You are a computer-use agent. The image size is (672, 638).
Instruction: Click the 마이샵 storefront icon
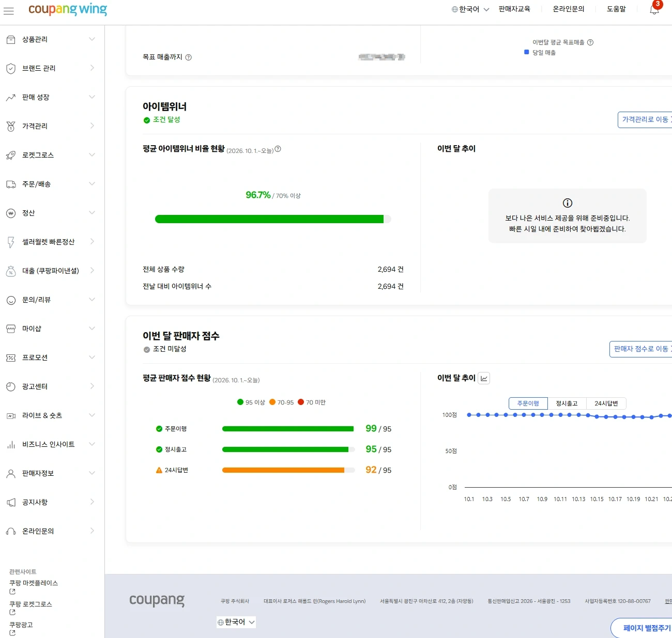[11, 329]
